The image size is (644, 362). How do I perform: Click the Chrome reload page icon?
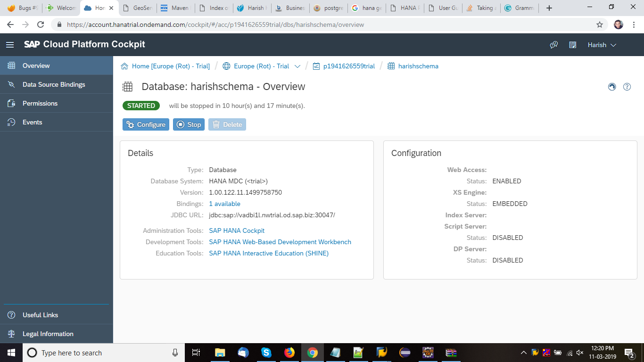(x=41, y=25)
